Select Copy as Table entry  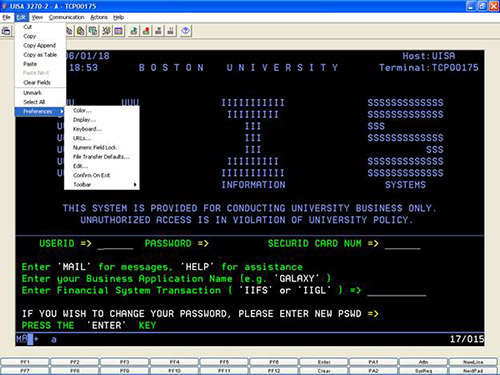point(40,55)
